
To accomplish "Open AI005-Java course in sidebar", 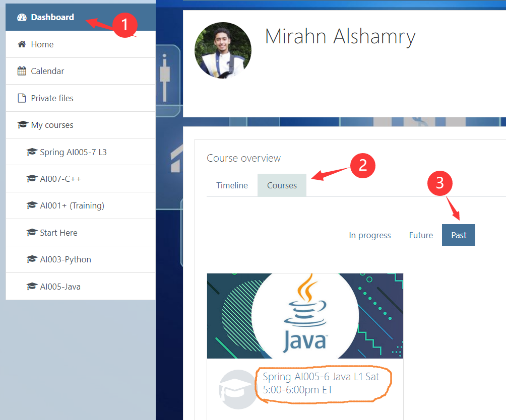I will [60, 287].
